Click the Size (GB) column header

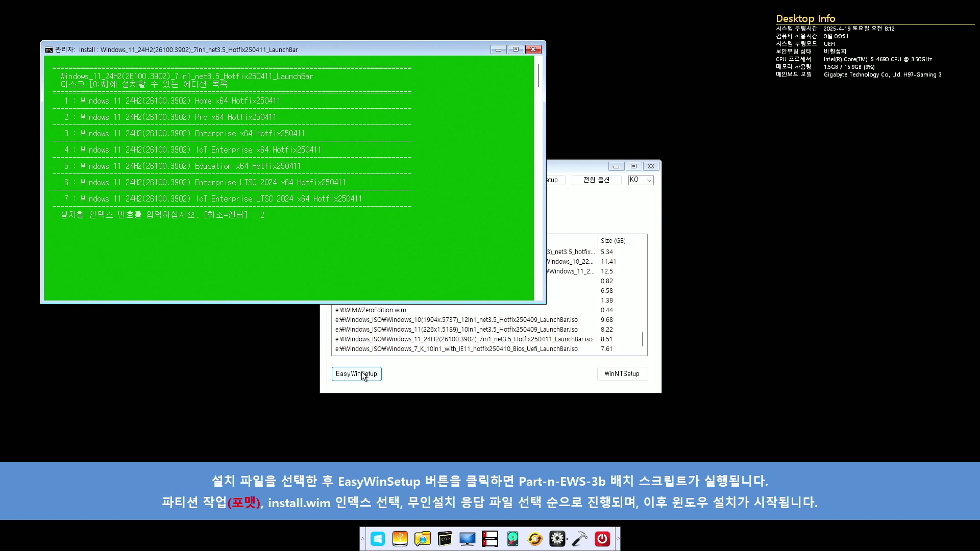pos(612,241)
